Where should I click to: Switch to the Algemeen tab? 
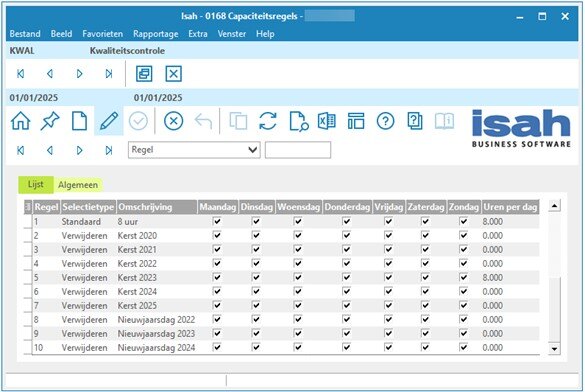[78, 185]
